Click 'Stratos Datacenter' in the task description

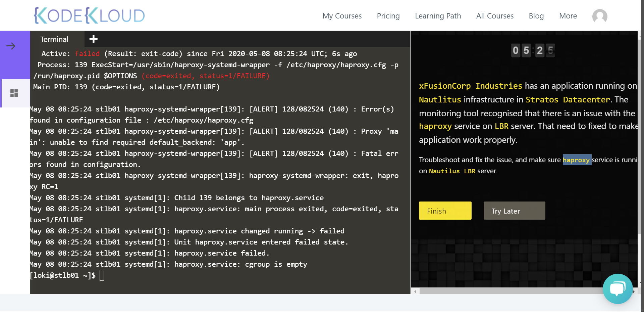pyautogui.click(x=568, y=100)
